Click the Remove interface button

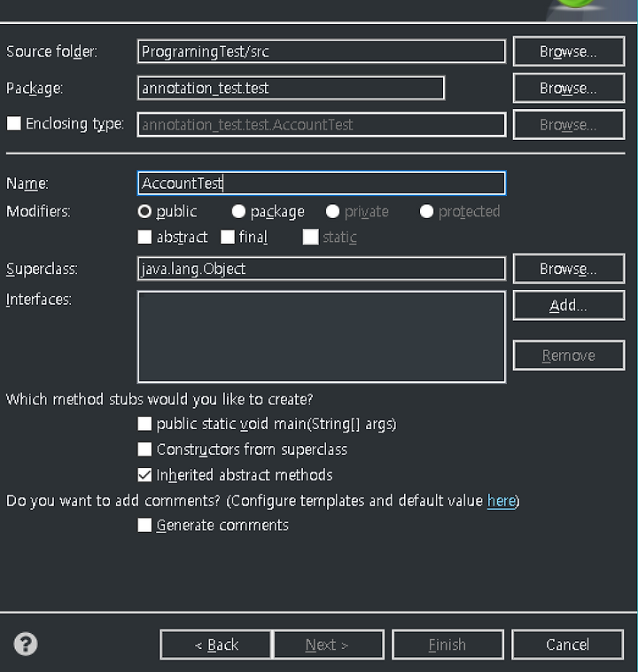tap(569, 356)
